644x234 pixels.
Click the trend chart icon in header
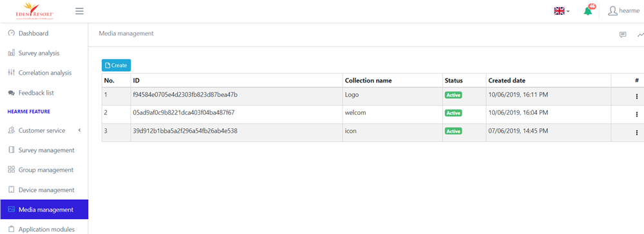coord(641,35)
